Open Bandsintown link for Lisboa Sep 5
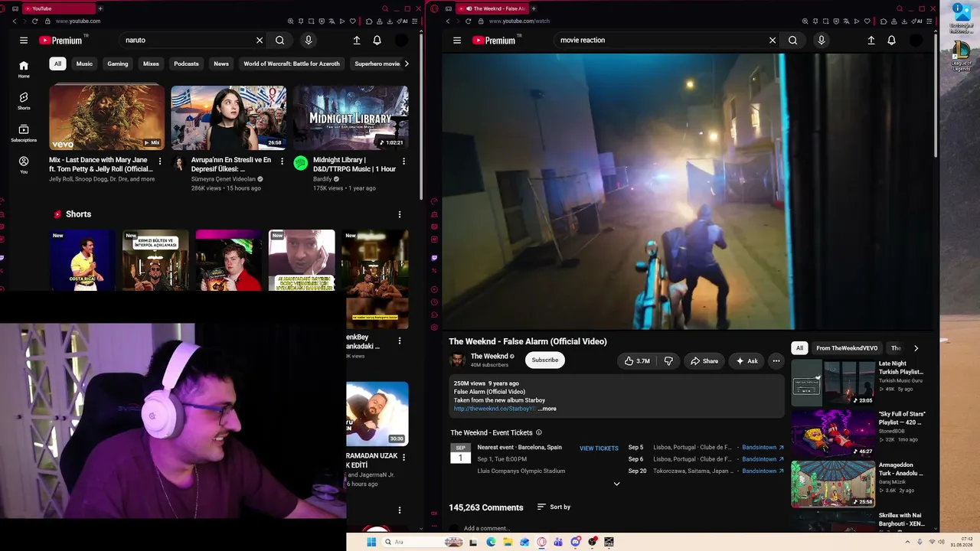This screenshot has width=980, height=551. [x=763, y=448]
